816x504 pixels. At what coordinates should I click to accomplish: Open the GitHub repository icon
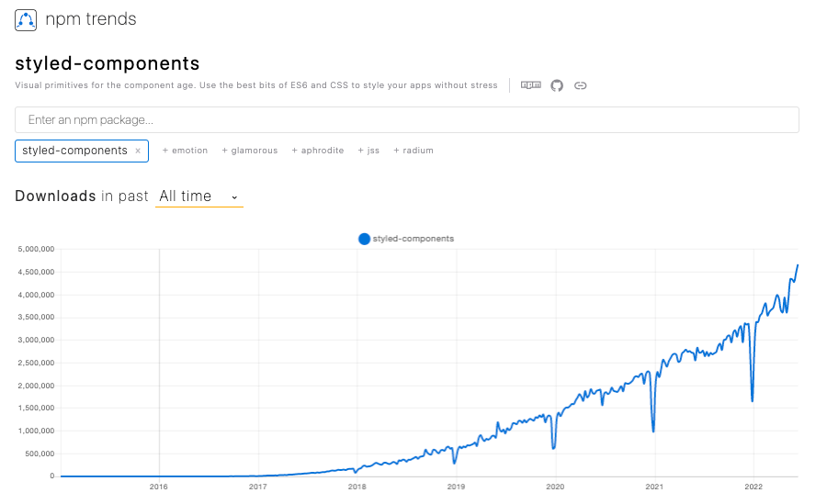(x=557, y=85)
